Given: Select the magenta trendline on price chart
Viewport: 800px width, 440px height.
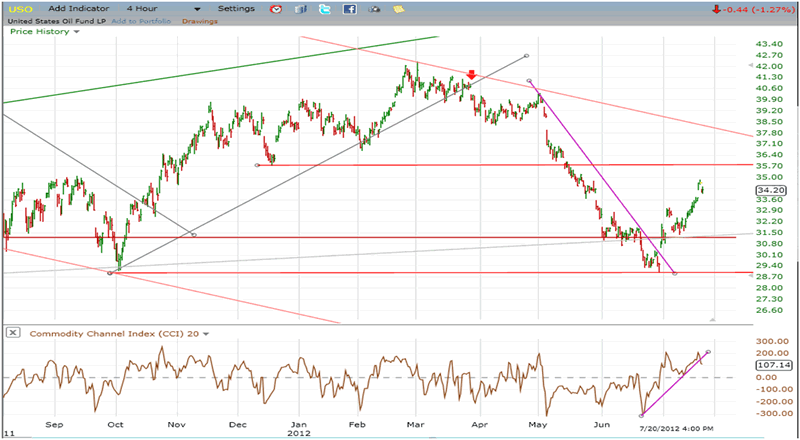Looking at the screenshot, I should (x=601, y=178).
